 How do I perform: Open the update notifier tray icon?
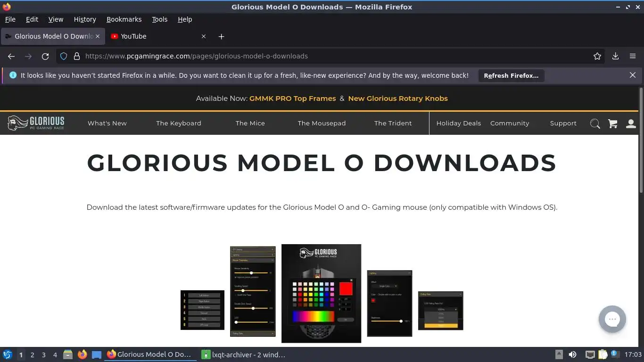615,354
